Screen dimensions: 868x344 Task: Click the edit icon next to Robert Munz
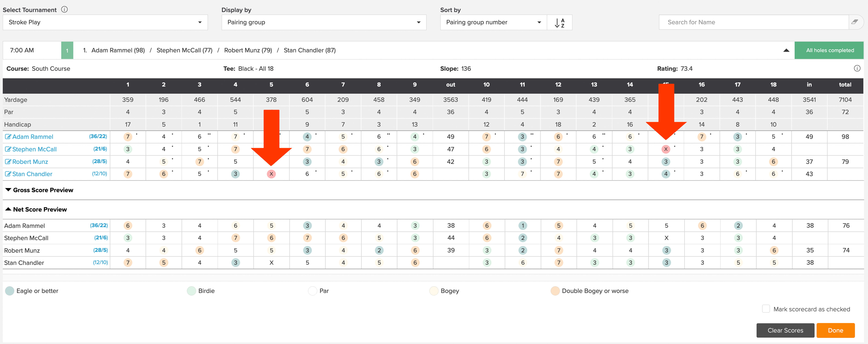pyautogui.click(x=8, y=162)
